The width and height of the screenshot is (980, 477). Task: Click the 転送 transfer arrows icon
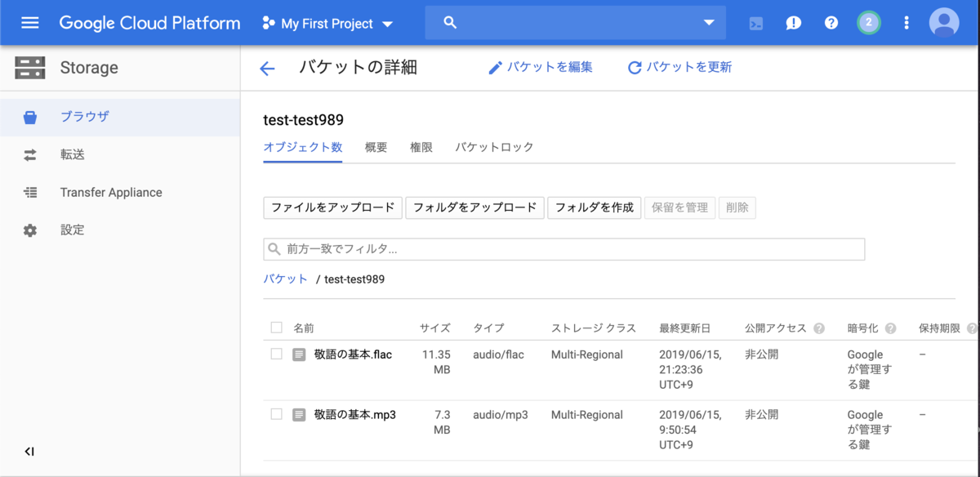(30, 155)
